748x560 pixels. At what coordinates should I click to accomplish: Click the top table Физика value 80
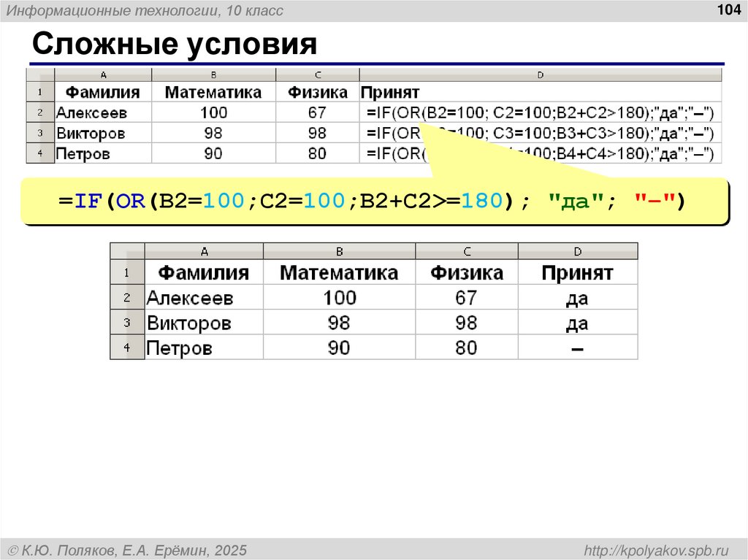coord(317,153)
